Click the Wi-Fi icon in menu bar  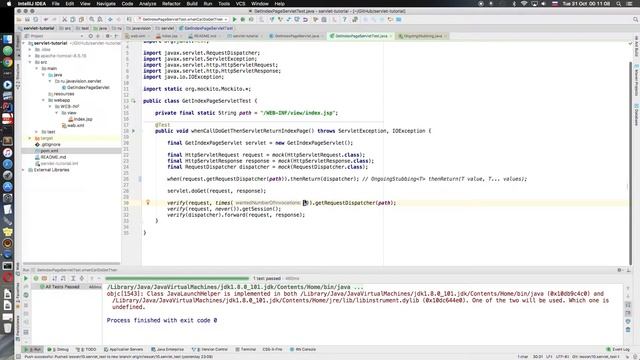click(x=524, y=4)
